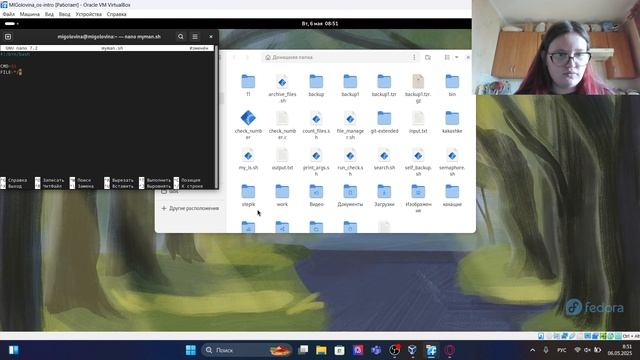
Task: Click the Fedora top bar clock
Action: pyautogui.click(x=320, y=24)
